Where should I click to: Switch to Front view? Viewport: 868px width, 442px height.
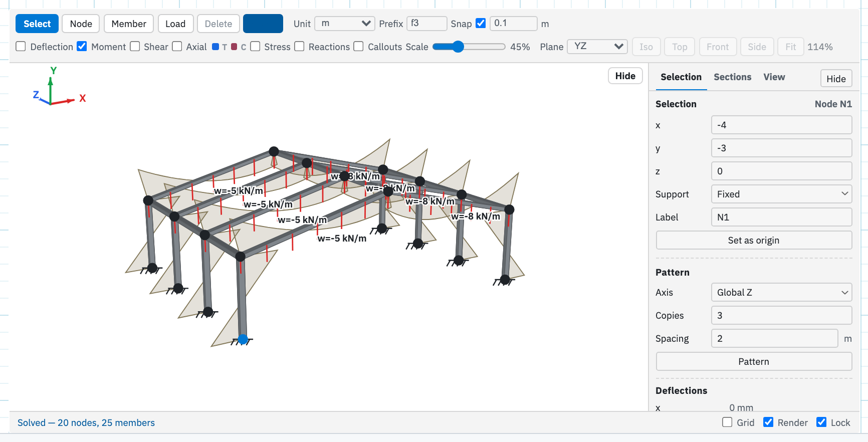click(718, 47)
